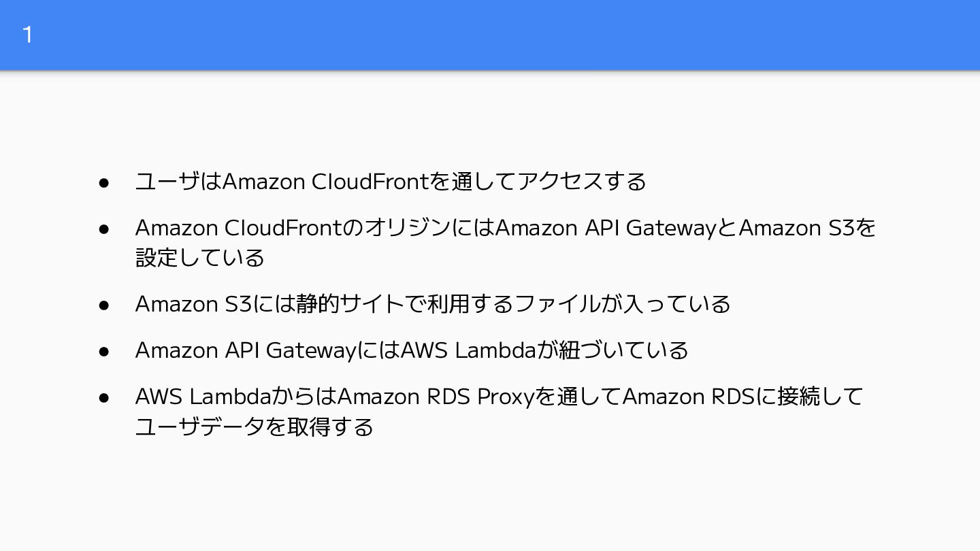980x551 pixels.
Task: Click the continuation line "ユーザデータを取得する"
Action: (x=255, y=427)
